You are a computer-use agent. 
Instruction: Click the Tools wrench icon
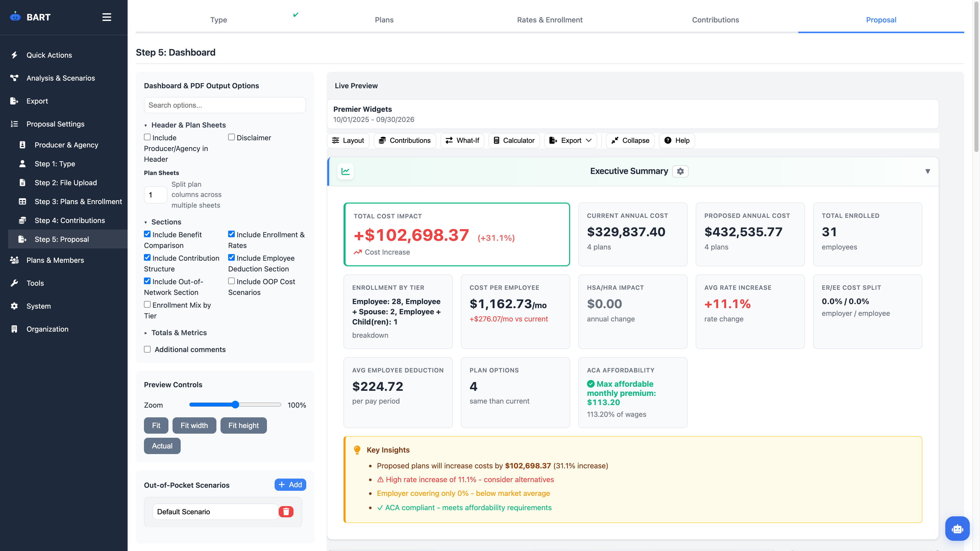tap(15, 283)
